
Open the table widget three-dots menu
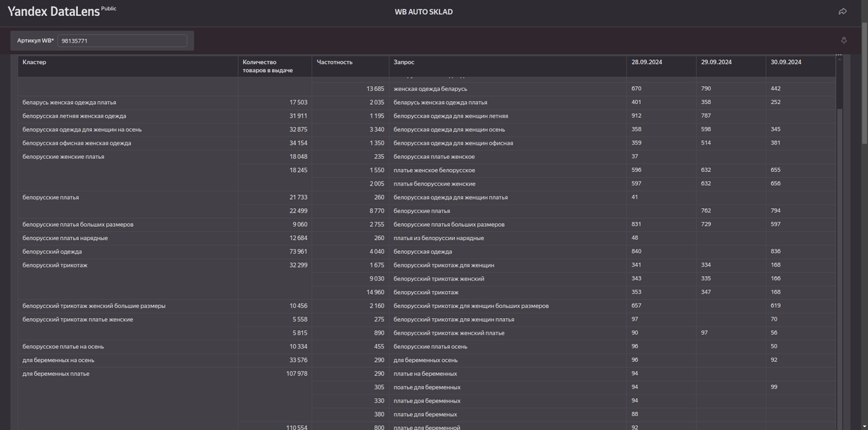point(839,55)
